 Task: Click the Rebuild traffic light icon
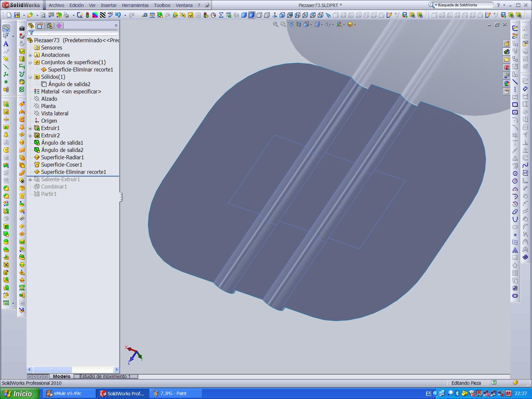(87, 15)
